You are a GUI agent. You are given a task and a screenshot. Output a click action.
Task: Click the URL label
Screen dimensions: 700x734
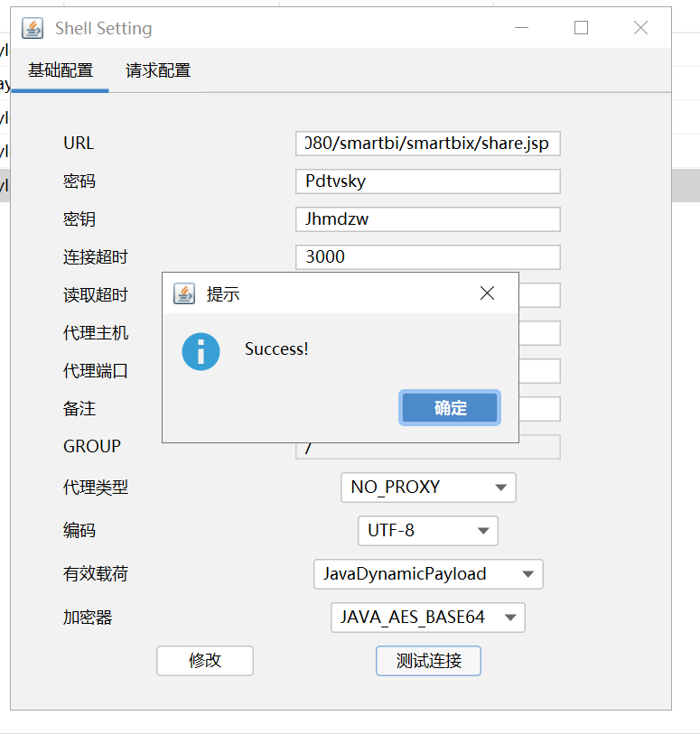pyautogui.click(x=79, y=144)
